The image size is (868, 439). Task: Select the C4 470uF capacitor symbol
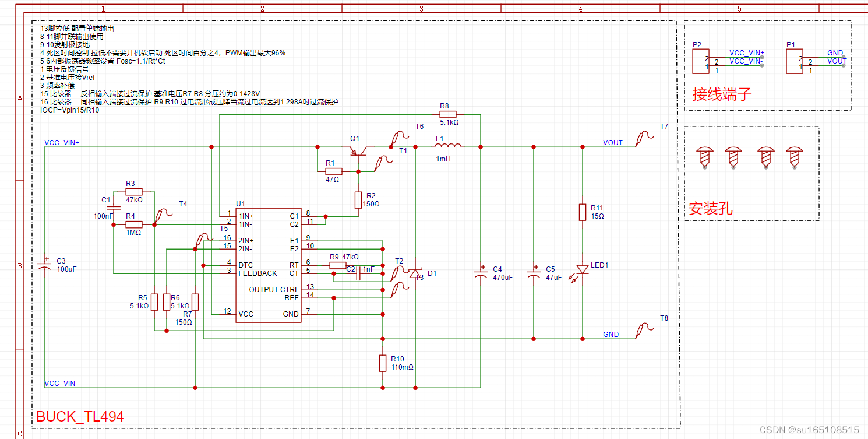[x=480, y=273]
